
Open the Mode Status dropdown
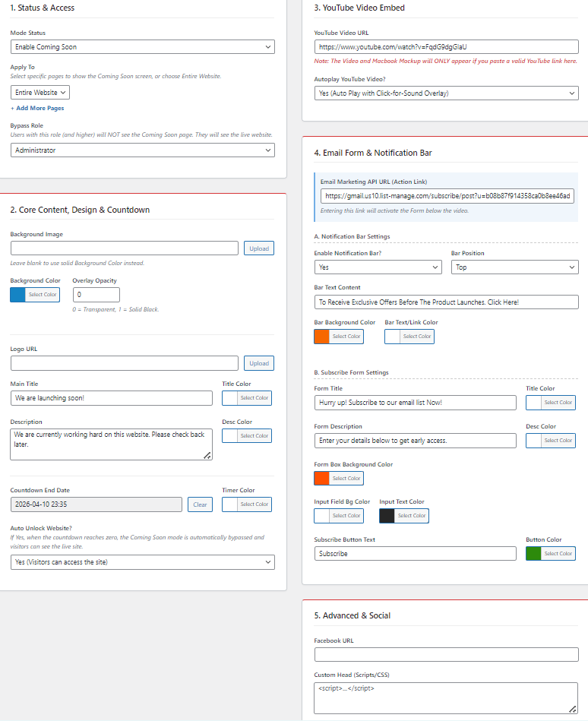[143, 47]
